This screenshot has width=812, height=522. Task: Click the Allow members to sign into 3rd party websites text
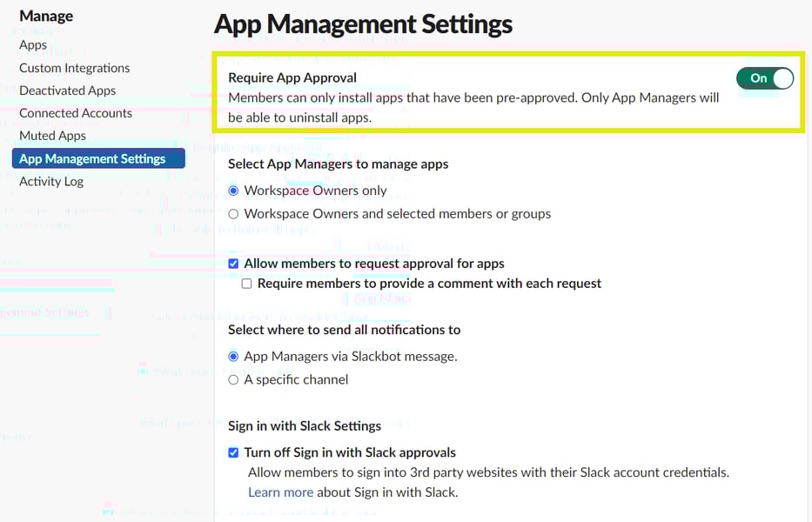pyautogui.click(x=488, y=472)
